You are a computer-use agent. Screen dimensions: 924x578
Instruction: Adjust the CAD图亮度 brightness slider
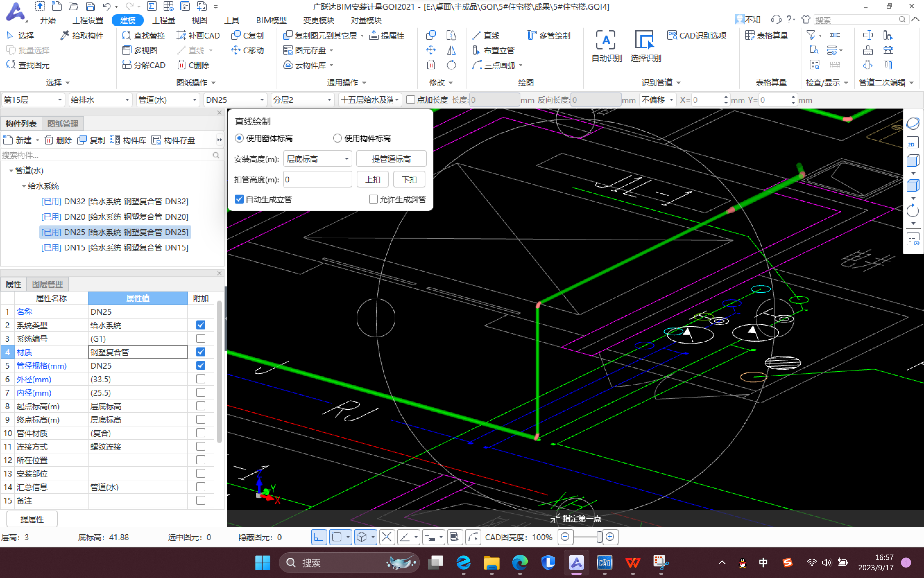pos(599,537)
